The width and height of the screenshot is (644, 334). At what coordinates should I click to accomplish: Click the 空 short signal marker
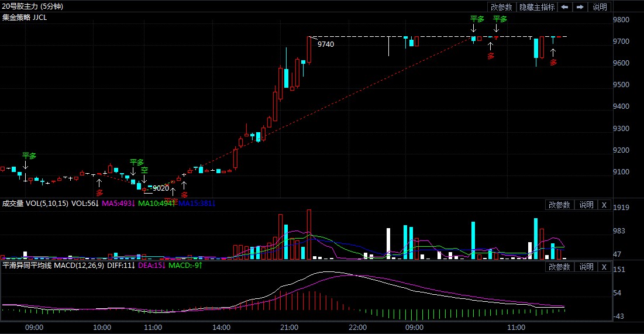pos(144,170)
